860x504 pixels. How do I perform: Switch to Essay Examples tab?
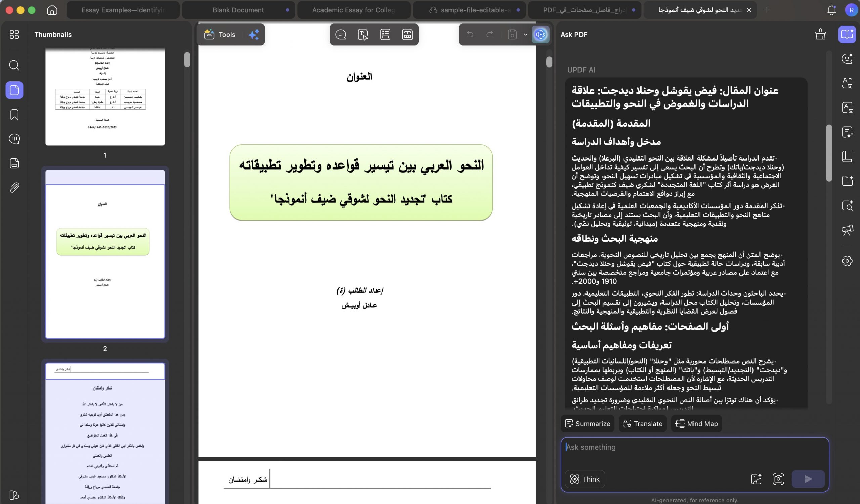[x=123, y=10]
